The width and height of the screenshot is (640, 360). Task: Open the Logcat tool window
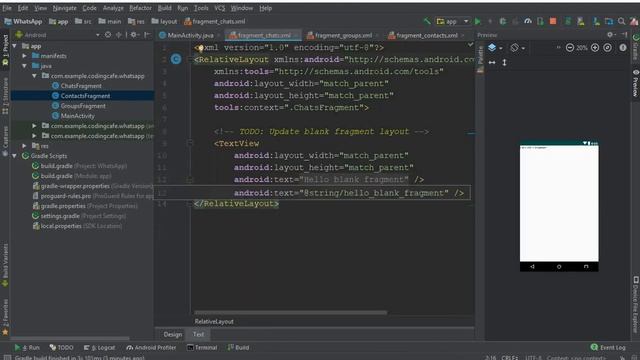click(x=100, y=348)
